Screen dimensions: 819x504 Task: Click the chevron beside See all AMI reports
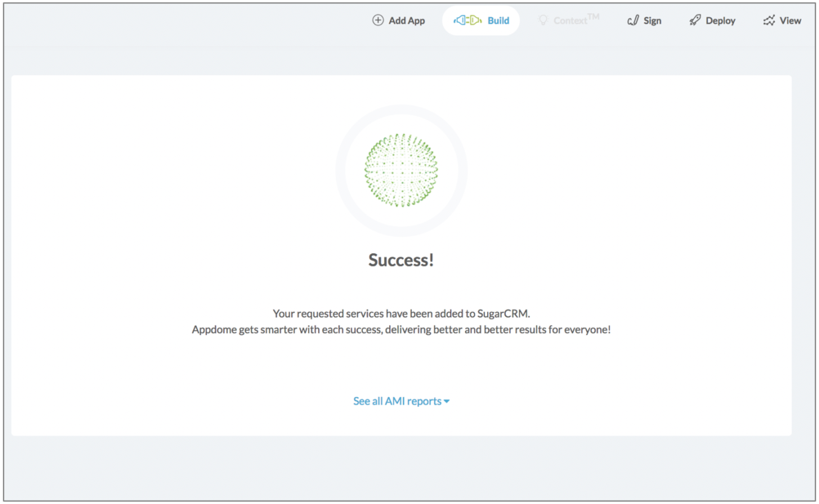(x=446, y=401)
